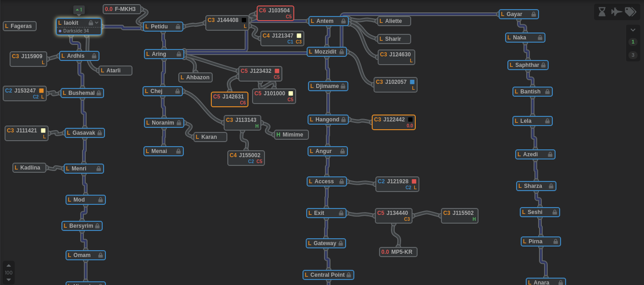Viewport: 644px width, 285px height.
Task: Select the J142631 wormhole node
Action: pyautogui.click(x=230, y=99)
